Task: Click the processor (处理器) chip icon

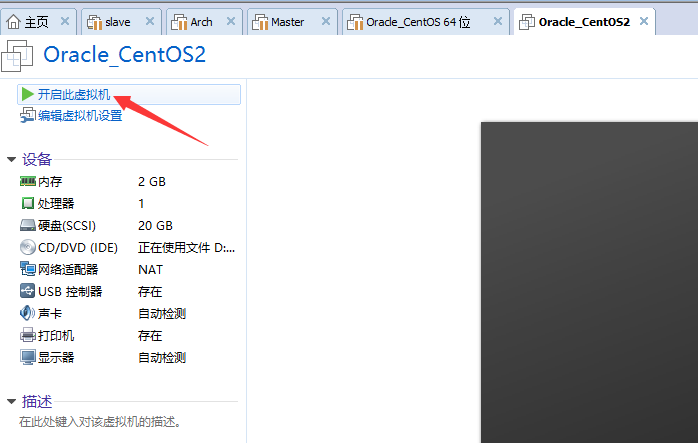Action: tap(28, 203)
